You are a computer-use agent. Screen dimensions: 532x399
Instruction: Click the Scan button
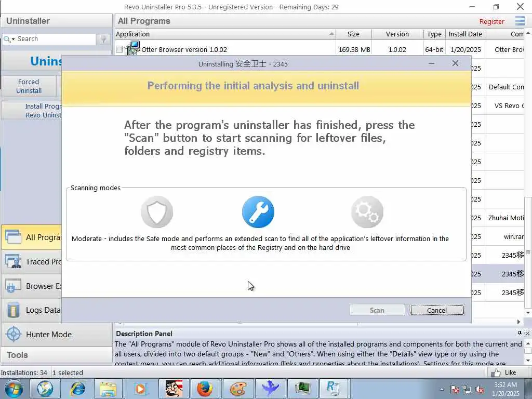point(377,310)
